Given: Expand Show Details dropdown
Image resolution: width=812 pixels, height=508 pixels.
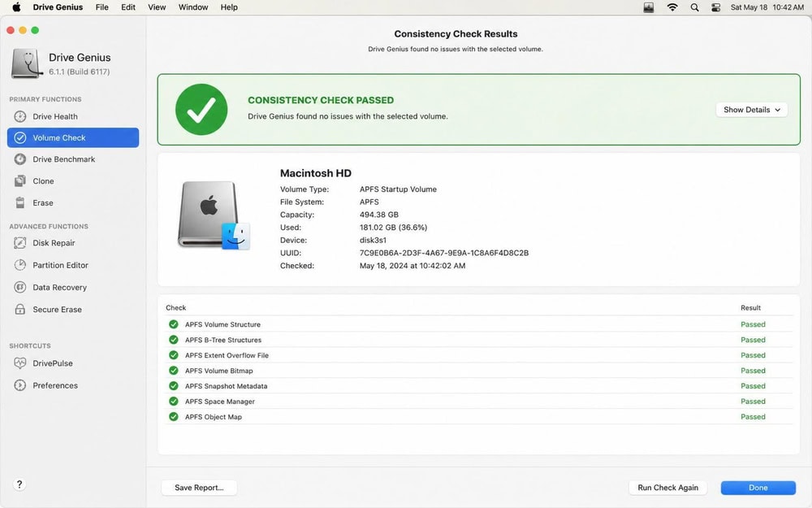Looking at the screenshot, I should [751, 110].
